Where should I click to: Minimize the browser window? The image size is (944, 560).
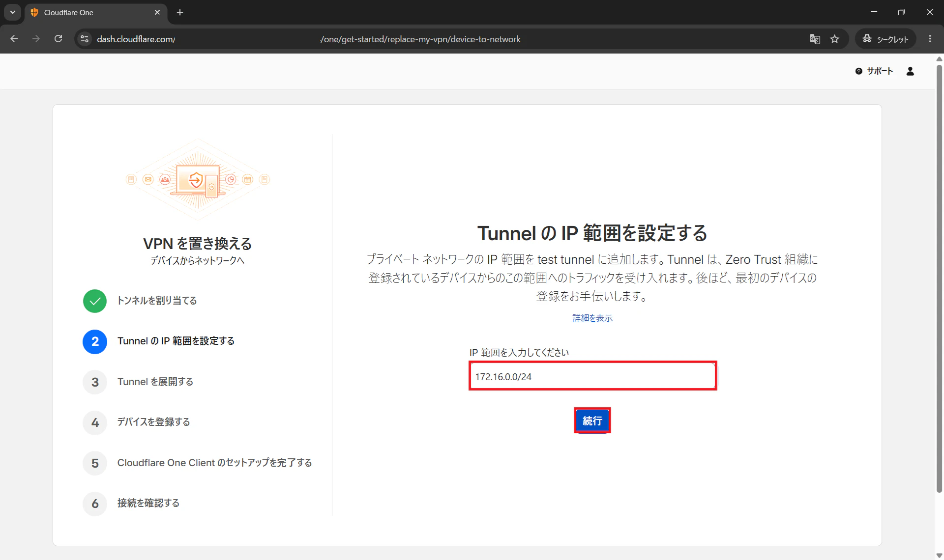point(874,12)
